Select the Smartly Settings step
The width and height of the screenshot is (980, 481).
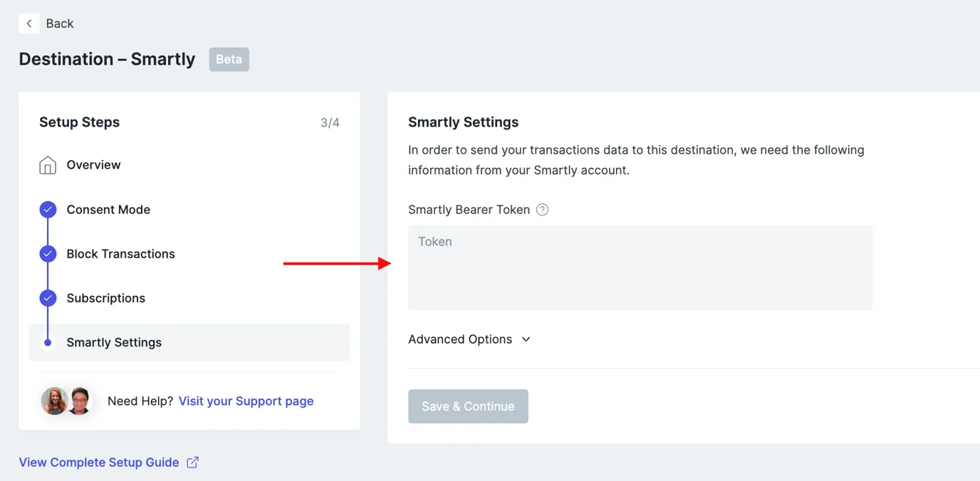(189, 342)
